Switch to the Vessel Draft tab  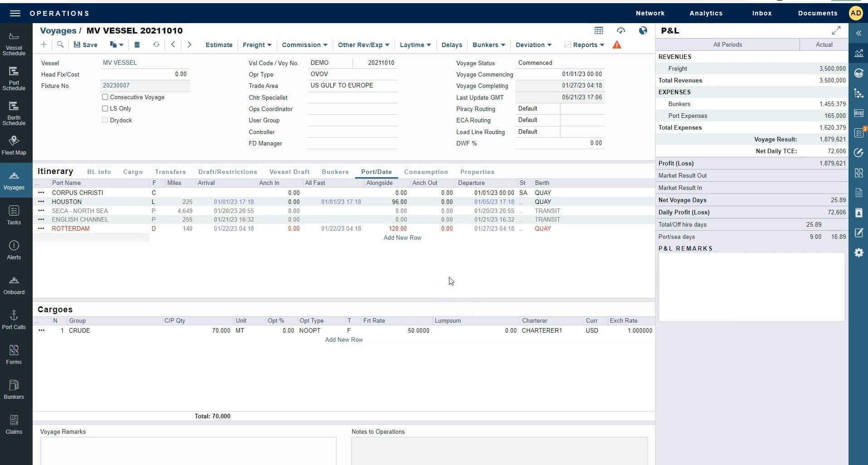[289, 172]
